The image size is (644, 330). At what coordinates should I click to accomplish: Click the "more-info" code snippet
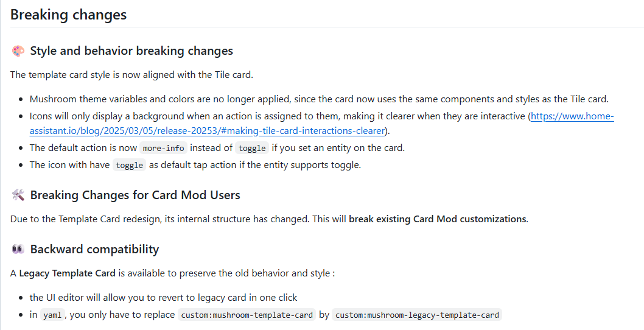[163, 148]
